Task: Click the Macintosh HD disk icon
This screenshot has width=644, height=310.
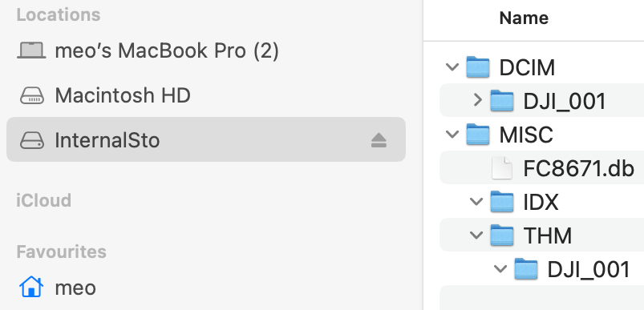Action: [x=31, y=95]
